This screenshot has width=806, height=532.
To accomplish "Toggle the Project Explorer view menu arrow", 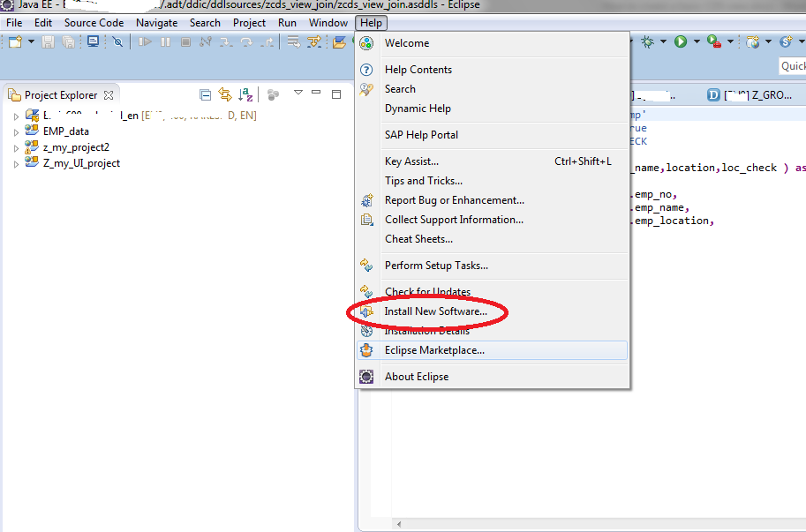I will click(x=298, y=94).
